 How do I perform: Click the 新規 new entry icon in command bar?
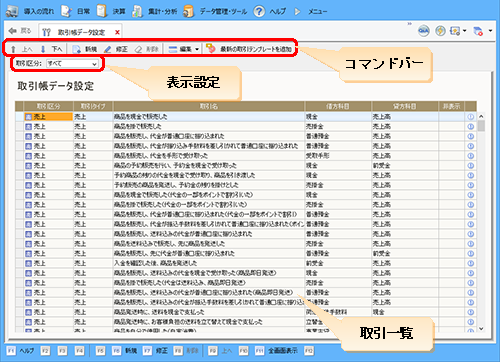pyautogui.click(x=77, y=49)
